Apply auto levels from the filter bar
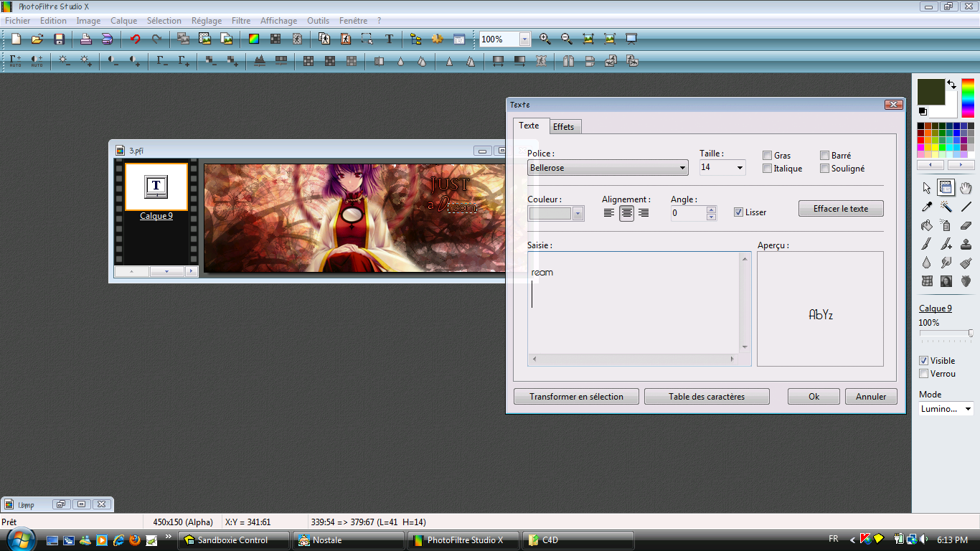Image resolution: width=980 pixels, height=551 pixels. (16, 62)
